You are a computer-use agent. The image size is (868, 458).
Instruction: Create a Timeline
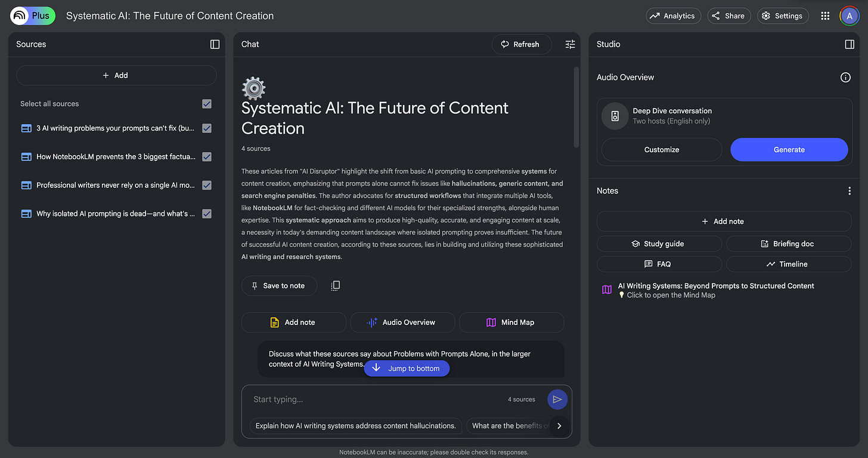pyautogui.click(x=789, y=264)
